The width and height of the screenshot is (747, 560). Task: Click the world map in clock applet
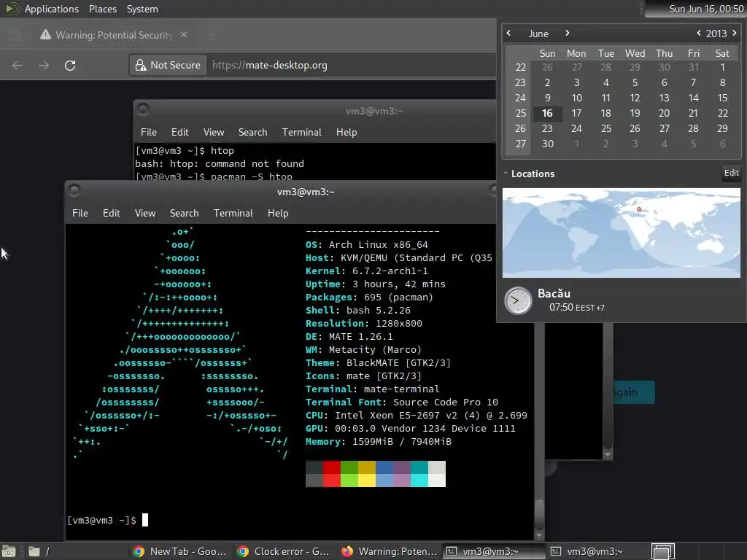pyautogui.click(x=622, y=233)
